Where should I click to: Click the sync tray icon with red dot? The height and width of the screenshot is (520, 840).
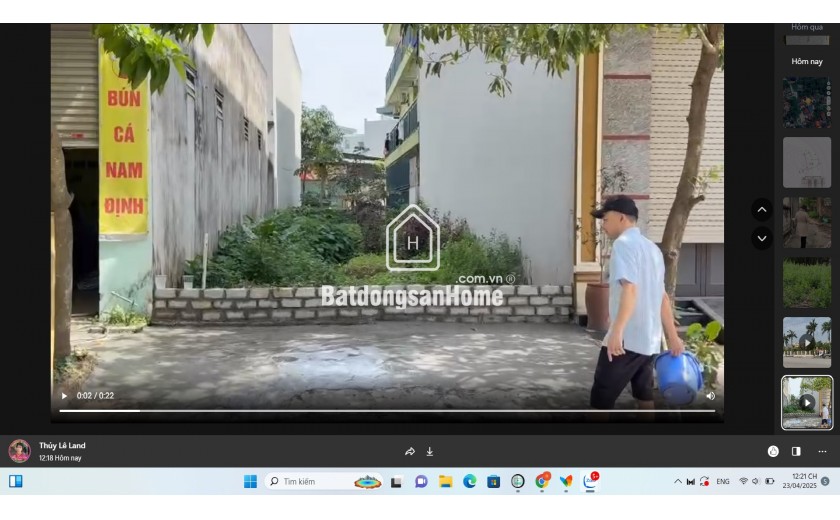[704, 481]
